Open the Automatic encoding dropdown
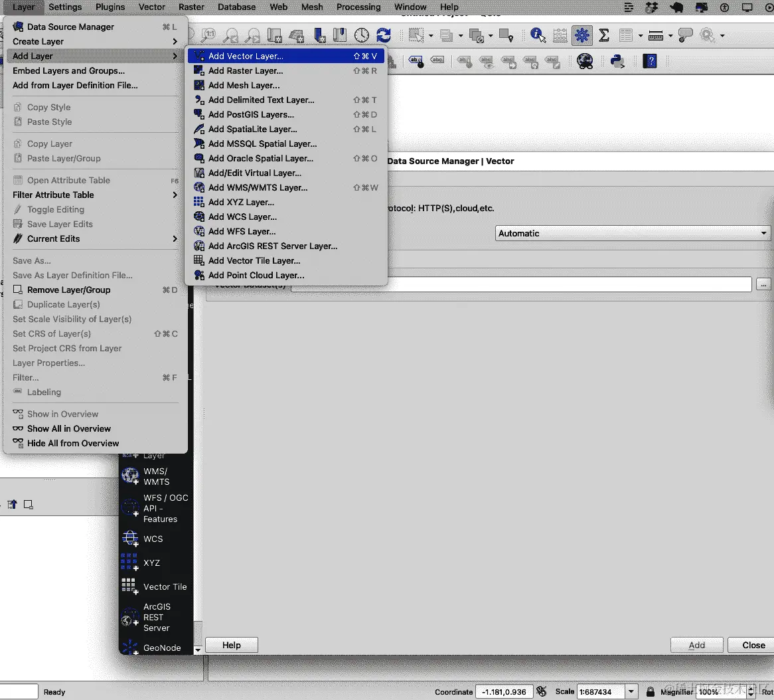Screen dimensions: 774x700 pyautogui.click(x=633, y=233)
